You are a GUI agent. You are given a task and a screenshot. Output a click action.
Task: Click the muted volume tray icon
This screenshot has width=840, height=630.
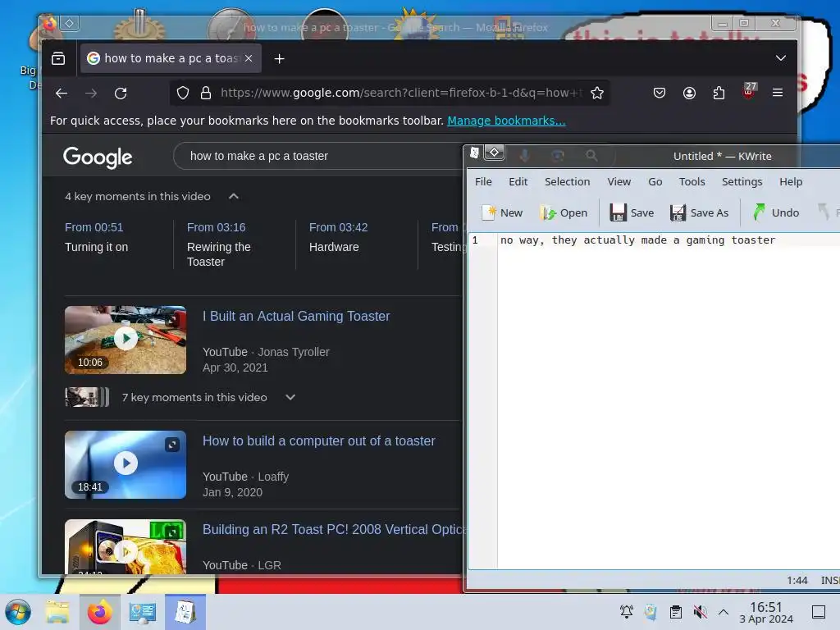point(700,612)
